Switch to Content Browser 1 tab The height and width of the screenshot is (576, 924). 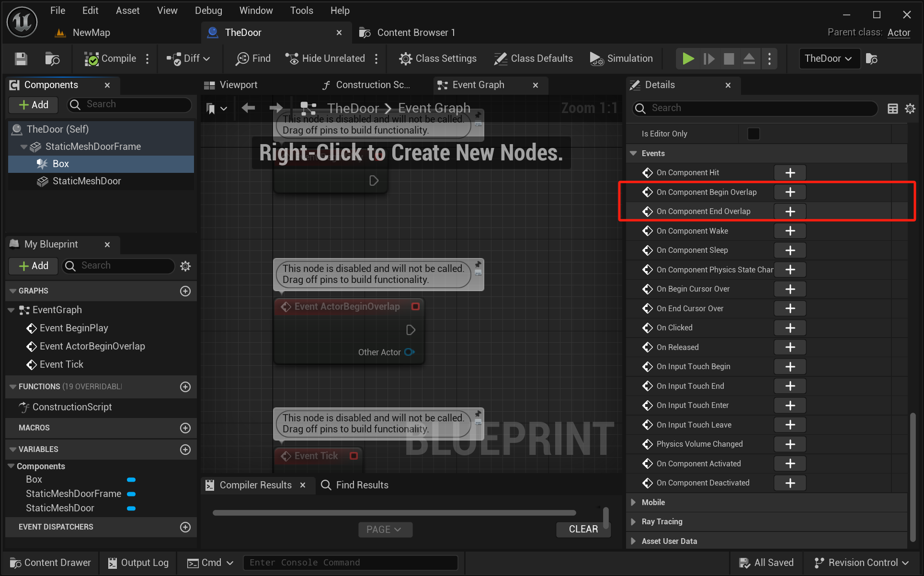coord(407,33)
